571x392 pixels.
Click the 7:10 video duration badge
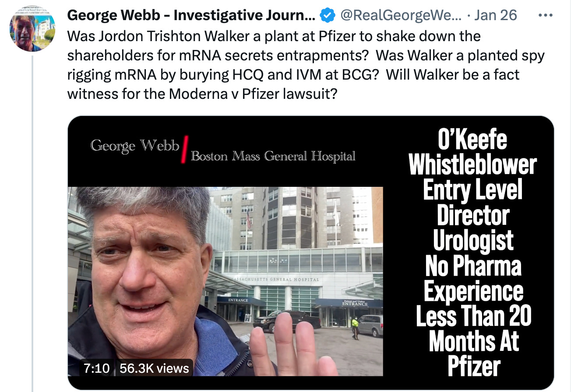(96, 368)
